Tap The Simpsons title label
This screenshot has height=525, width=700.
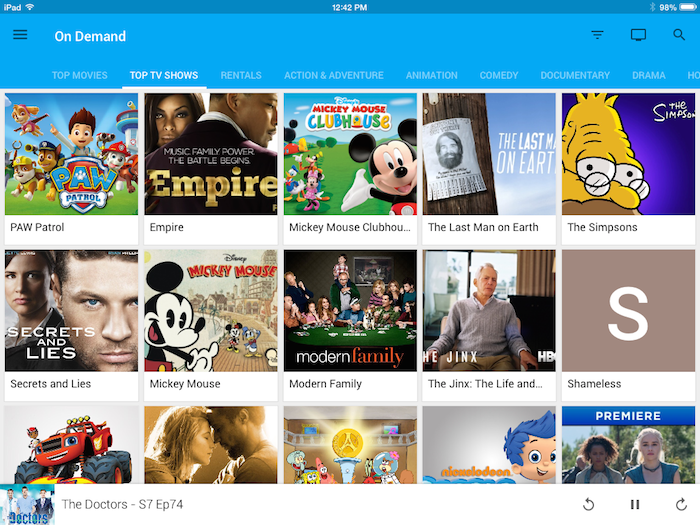click(602, 227)
